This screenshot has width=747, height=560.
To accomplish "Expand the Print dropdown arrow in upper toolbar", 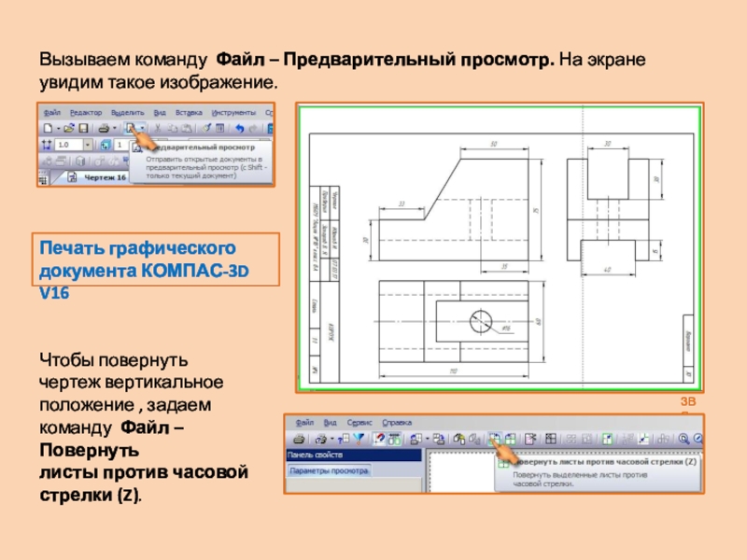I will (x=115, y=128).
